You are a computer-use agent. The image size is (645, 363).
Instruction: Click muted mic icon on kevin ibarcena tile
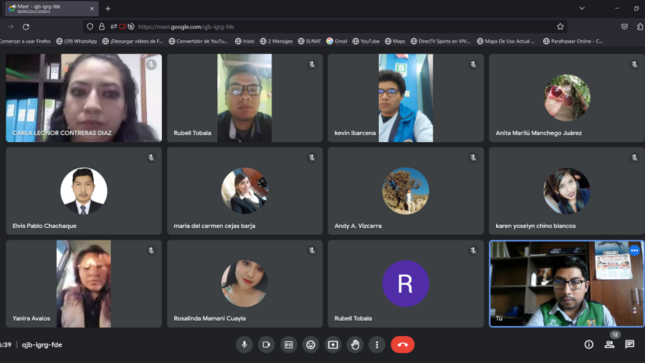click(x=473, y=64)
